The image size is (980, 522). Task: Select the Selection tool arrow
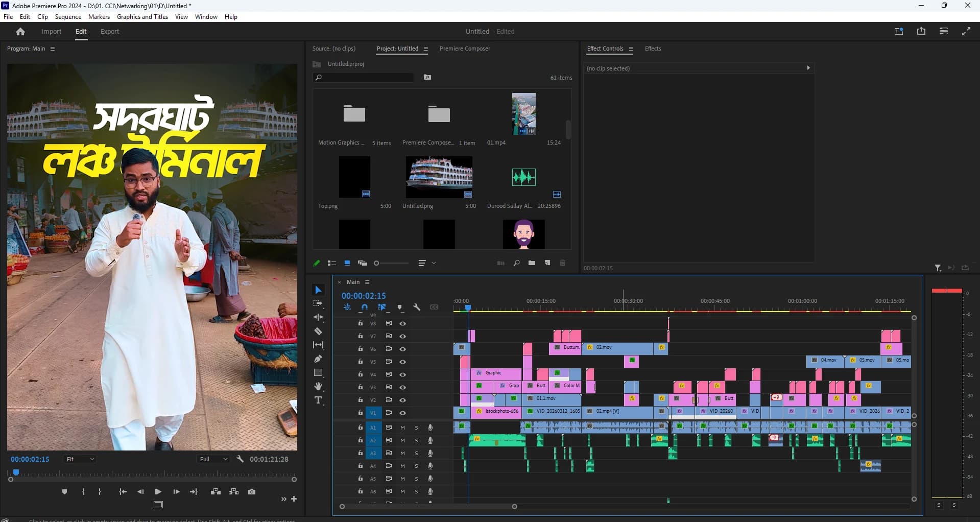(318, 290)
